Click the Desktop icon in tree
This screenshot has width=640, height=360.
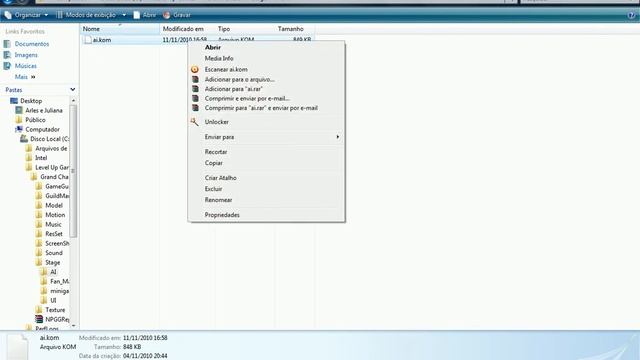(x=14, y=101)
